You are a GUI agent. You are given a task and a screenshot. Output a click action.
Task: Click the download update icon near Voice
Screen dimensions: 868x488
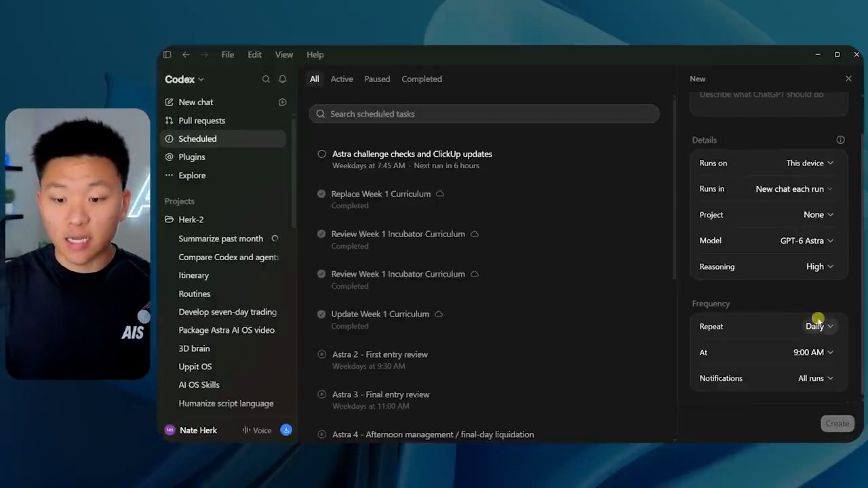tap(286, 430)
